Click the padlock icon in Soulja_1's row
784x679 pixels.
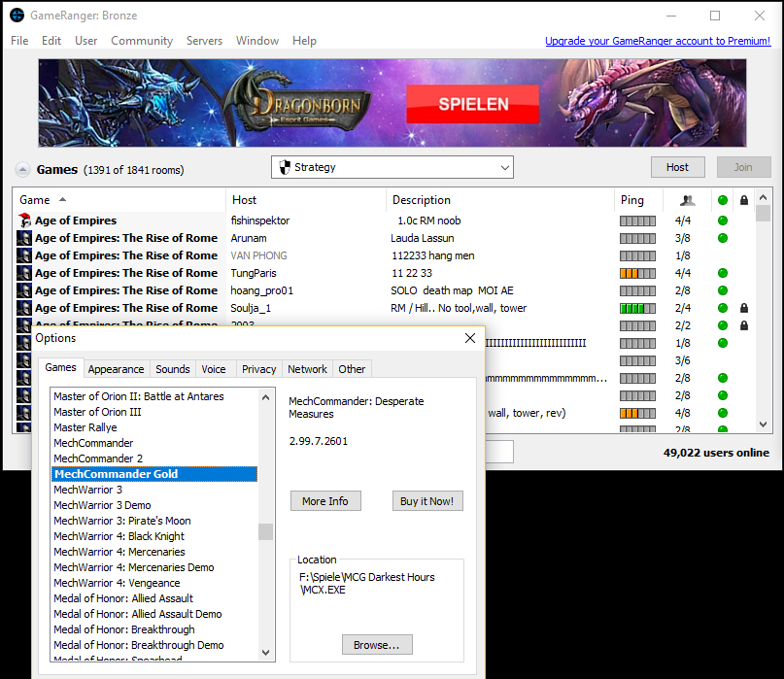click(x=744, y=308)
